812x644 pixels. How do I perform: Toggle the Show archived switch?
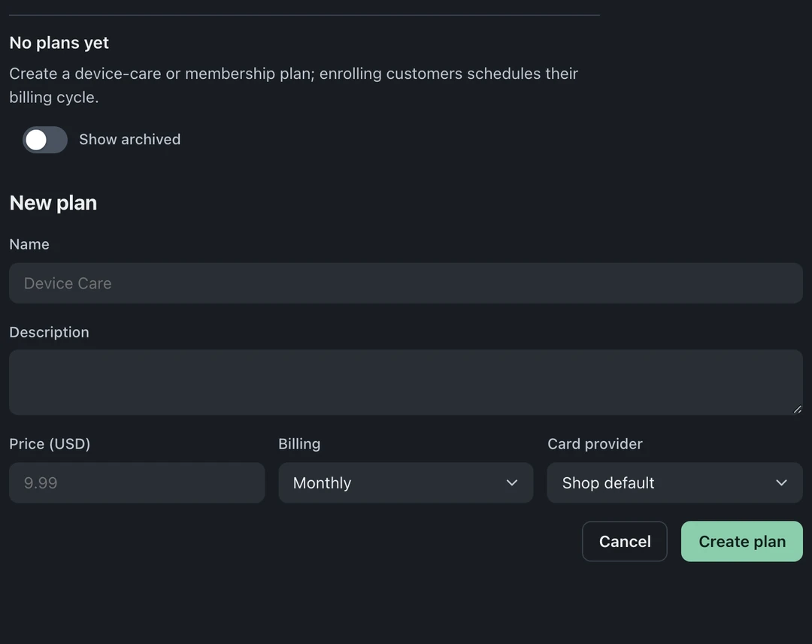45,140
